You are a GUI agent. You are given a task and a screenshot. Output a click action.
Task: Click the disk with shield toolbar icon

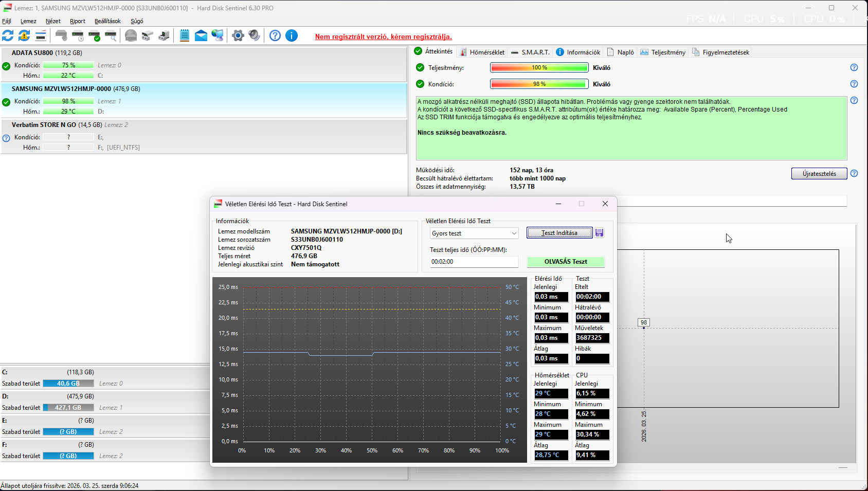point(61,35)
